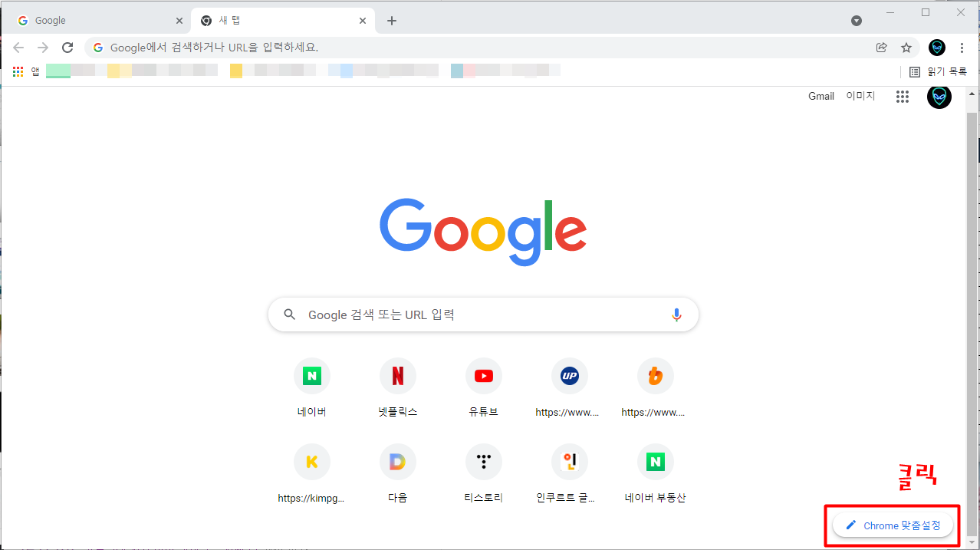Click the Chrome 맞춤설정 button
Viewport: 980px width, 550px height.
[x=893, y=525]
